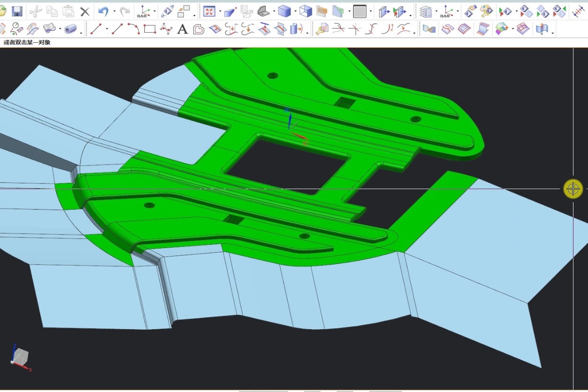
Task: Expand dropdown beside the Fit view icon
Action: point(220,11)
